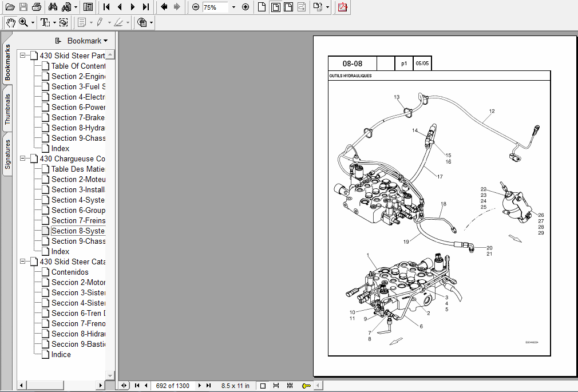Screen dimensions: 578x392
Task: Open Section 2-Engine bookmark
Action: pos(78,76)
